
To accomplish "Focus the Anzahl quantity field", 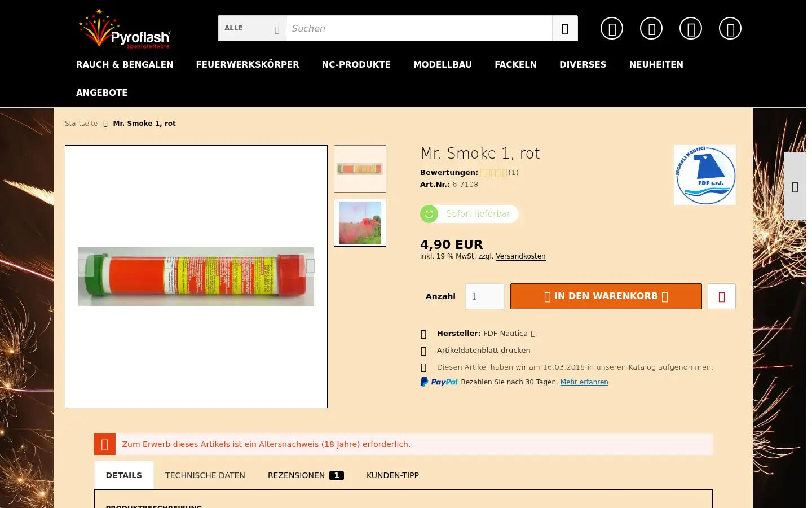I will point(485,296).
